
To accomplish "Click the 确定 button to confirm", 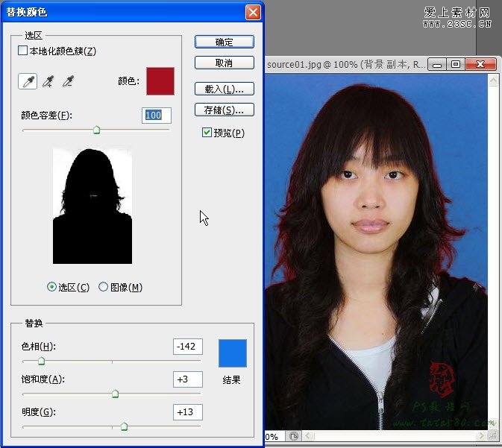I will click(x=224, y=42).
